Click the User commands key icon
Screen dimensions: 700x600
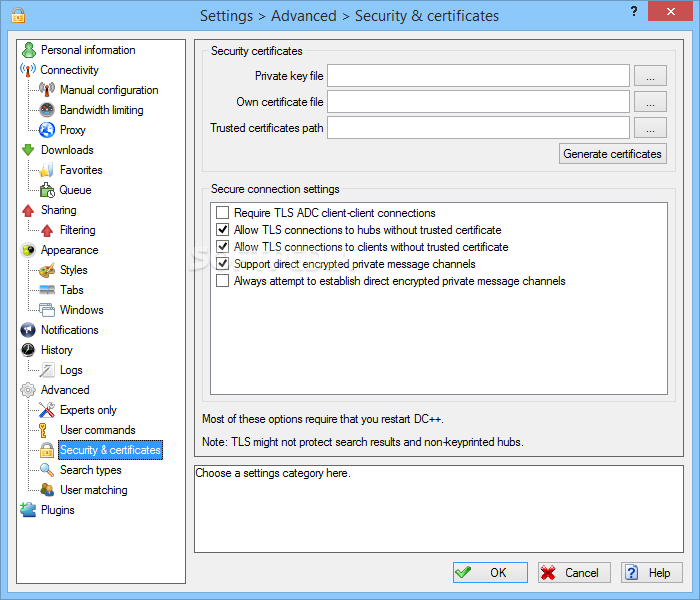pos(43,430)
